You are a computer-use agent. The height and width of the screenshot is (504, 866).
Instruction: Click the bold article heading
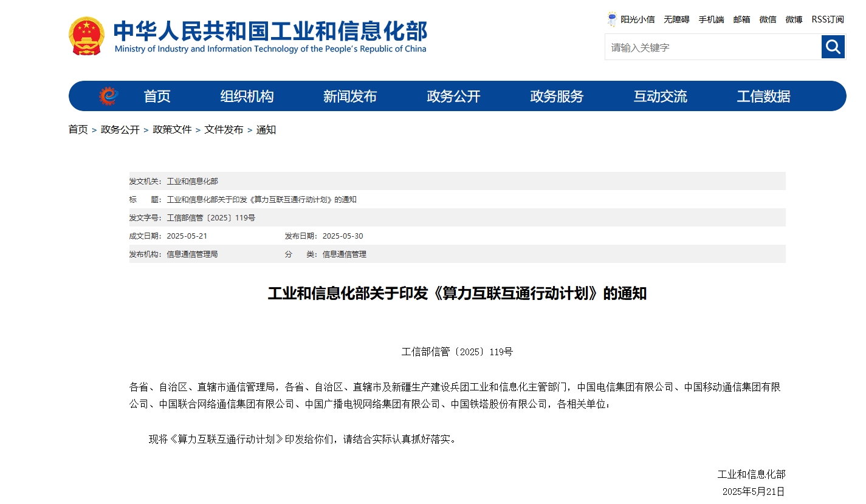click(457, 293)
